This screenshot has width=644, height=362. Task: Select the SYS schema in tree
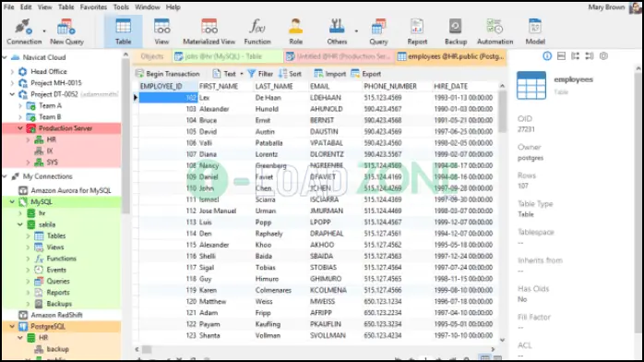point(52,163)
